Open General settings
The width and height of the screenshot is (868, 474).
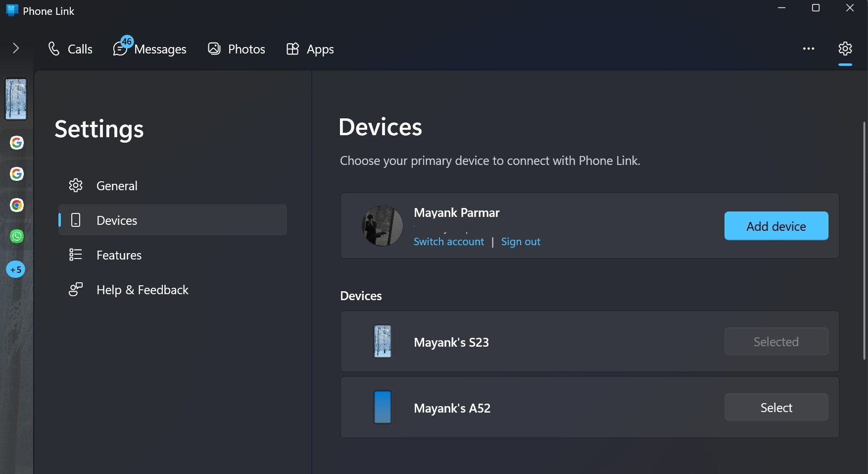pyautogui.click(x=117, y=185)
